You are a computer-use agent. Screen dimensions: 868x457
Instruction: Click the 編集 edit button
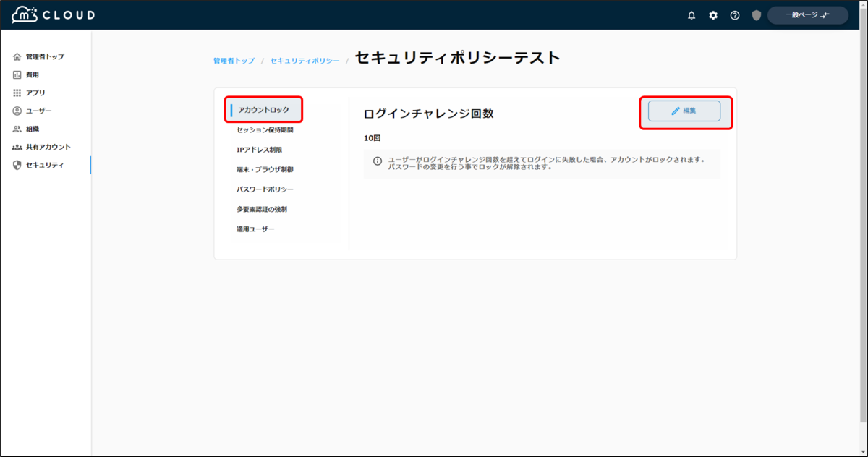click(684, 111)
